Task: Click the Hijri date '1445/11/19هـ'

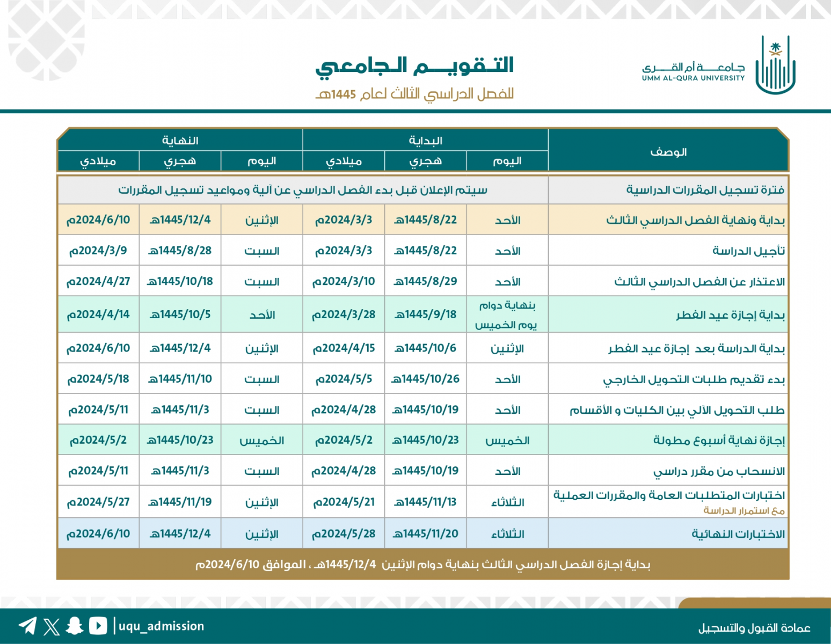Action: pos(180,502)
